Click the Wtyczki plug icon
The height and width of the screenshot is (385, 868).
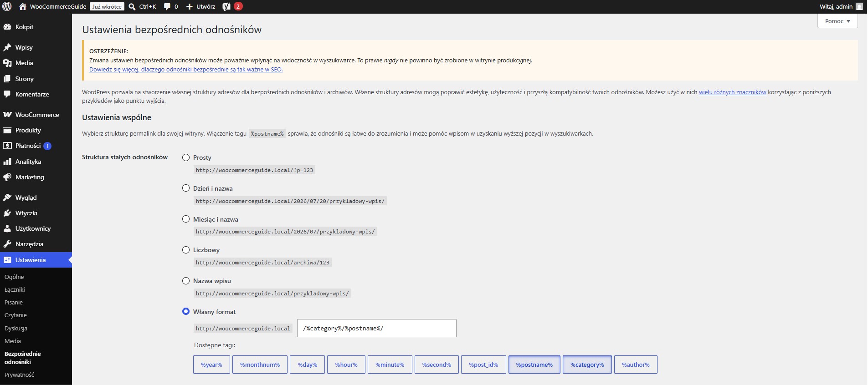(x=7, y=213)
